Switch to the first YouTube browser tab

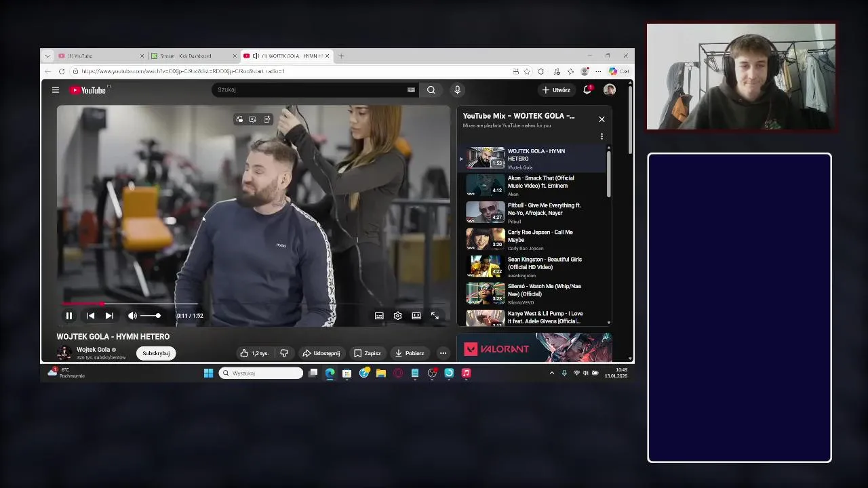point(100,56)
